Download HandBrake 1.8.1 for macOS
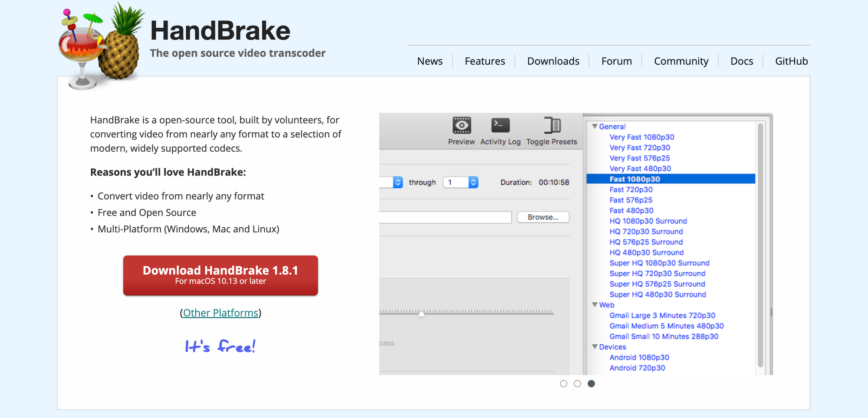The image size is (868, 418). click(x=220, y=275)
